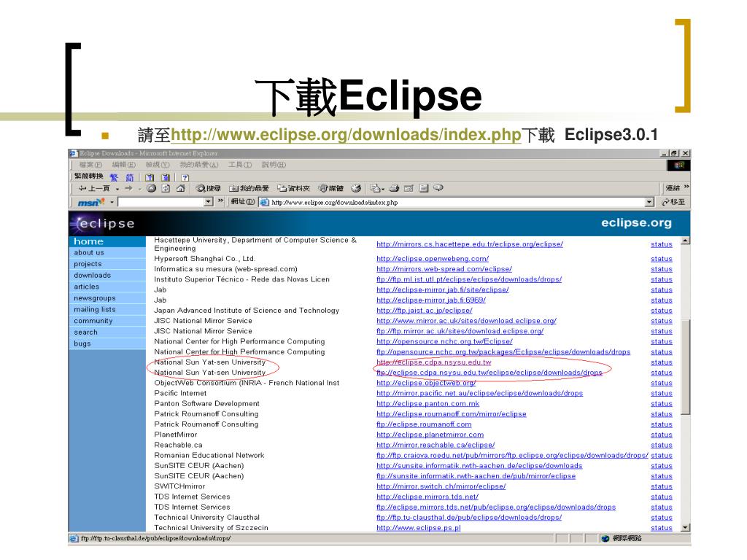This screenshot has width=747, height=560.
Task: Click the Traditional Chinese (繁) conversion icon
Action: 114,177
